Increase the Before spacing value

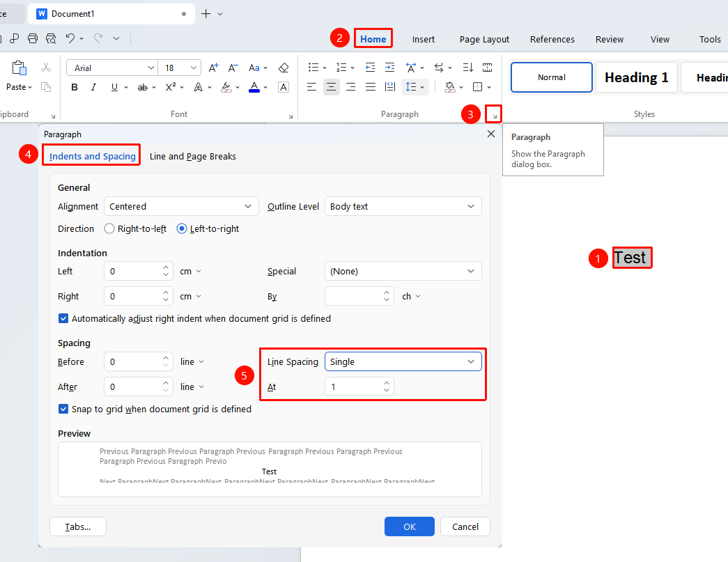[166, 358]
